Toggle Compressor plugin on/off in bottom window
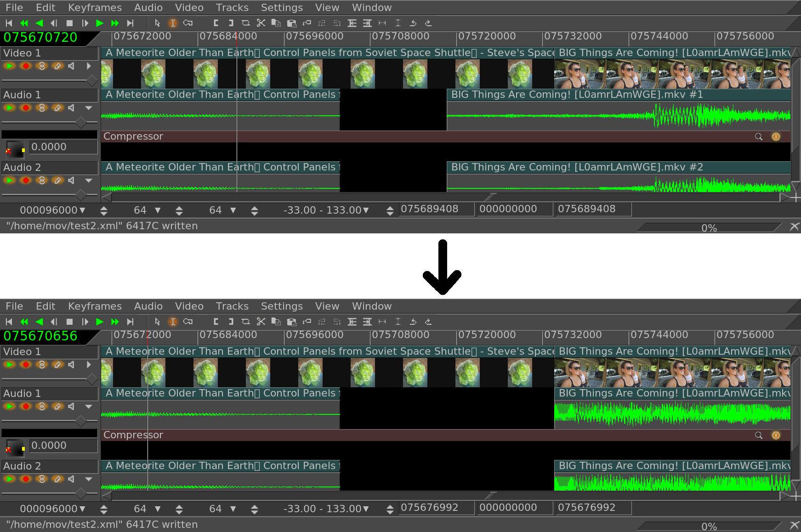801x532 pixels. tap(776, 435)
